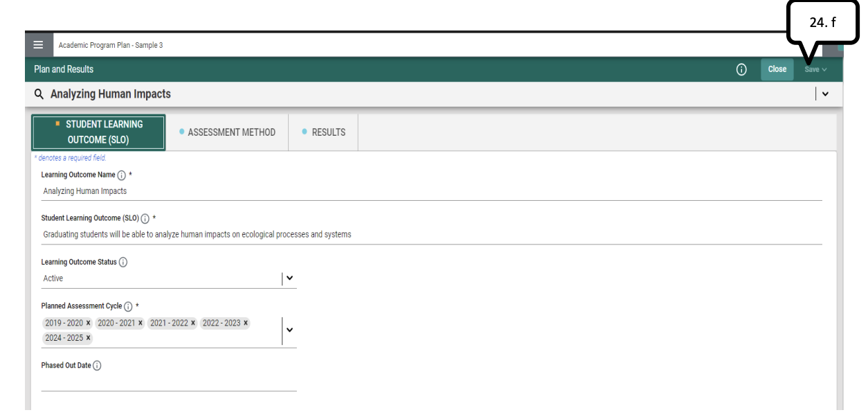Click the search magnifier icon
Screen dimensions: 868x417
tap(39, 94)
